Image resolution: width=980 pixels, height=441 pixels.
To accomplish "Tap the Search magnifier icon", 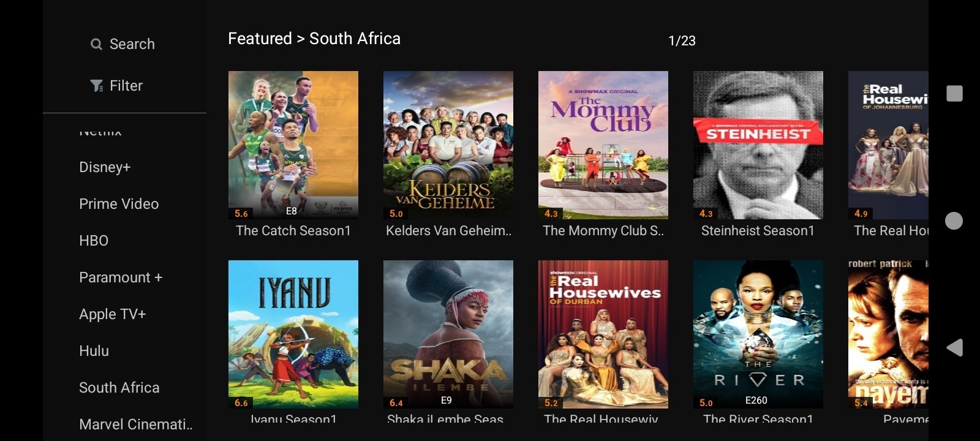I will click(96, 44).
